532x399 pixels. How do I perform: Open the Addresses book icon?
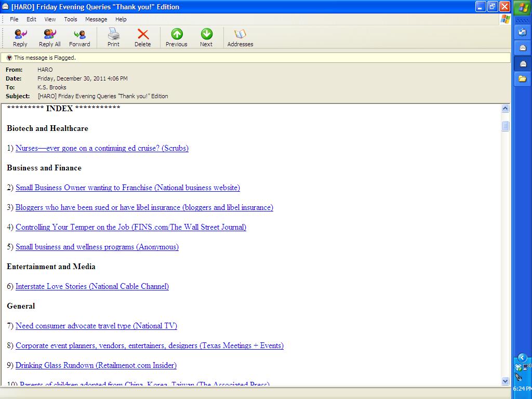tap(240, 37)
